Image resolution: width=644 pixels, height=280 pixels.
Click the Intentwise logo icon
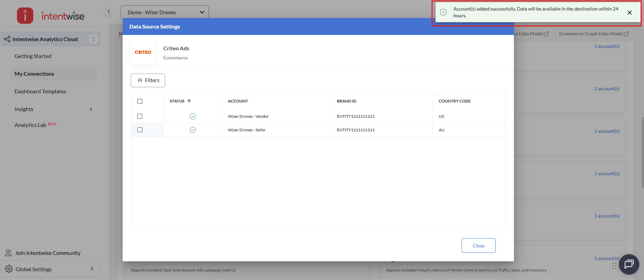click(x=25, y=16)
